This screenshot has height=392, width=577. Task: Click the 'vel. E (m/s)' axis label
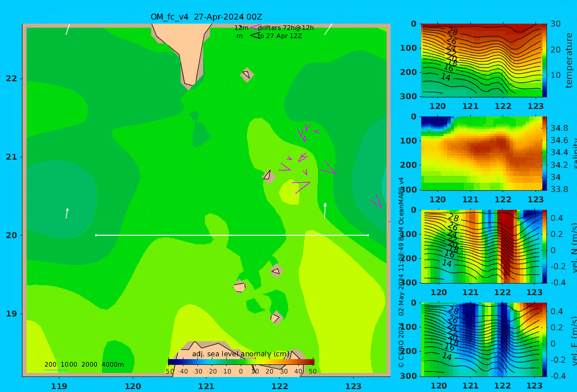(574, 340)
